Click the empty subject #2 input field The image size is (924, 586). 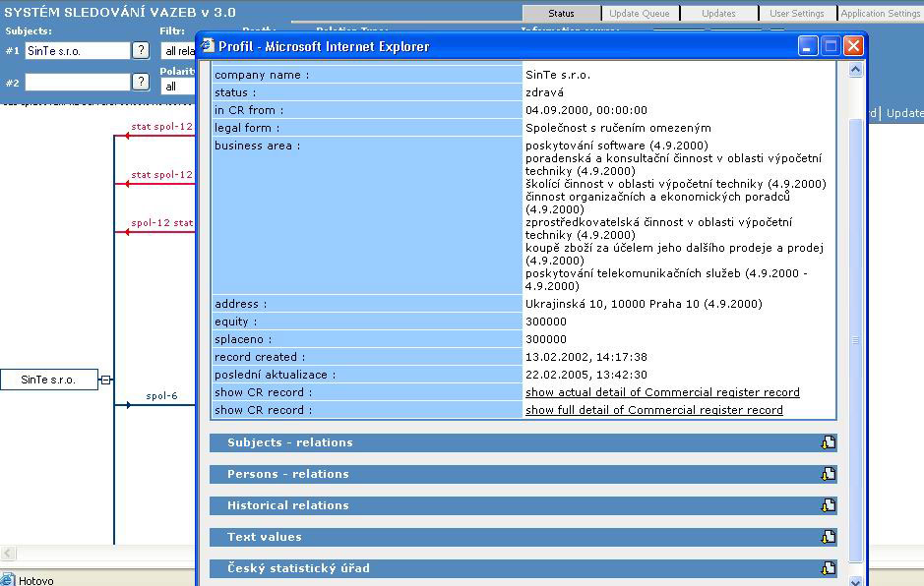click(77, 82)
